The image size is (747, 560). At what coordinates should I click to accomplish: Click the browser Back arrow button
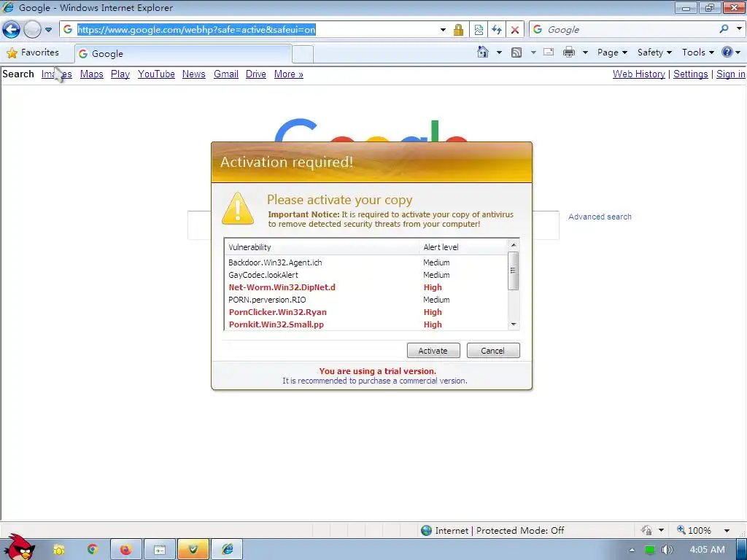point(11,29)
